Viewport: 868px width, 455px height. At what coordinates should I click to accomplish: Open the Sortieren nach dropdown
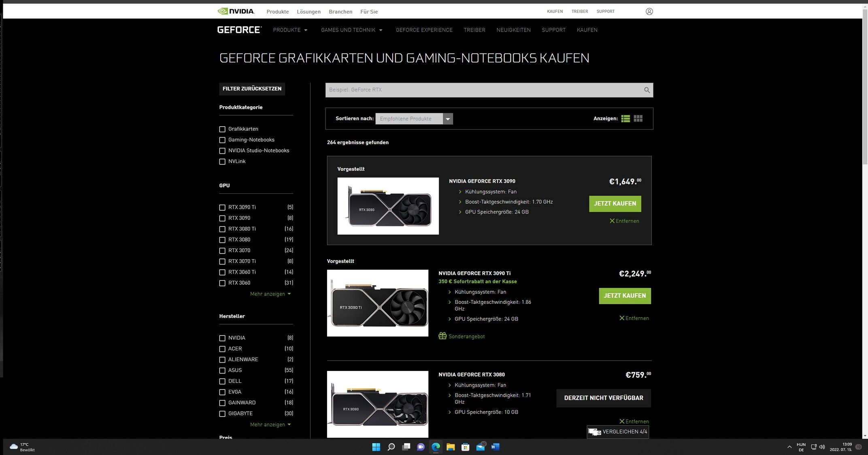(414, 119)
